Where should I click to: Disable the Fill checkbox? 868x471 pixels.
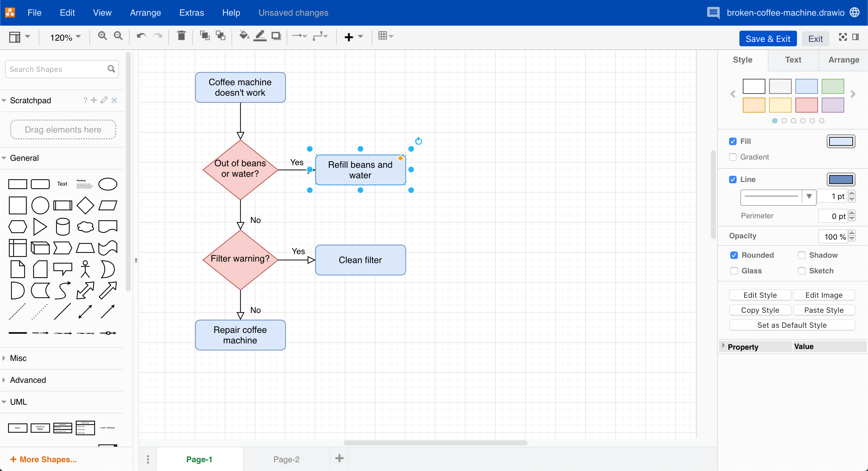coord(733,141)
